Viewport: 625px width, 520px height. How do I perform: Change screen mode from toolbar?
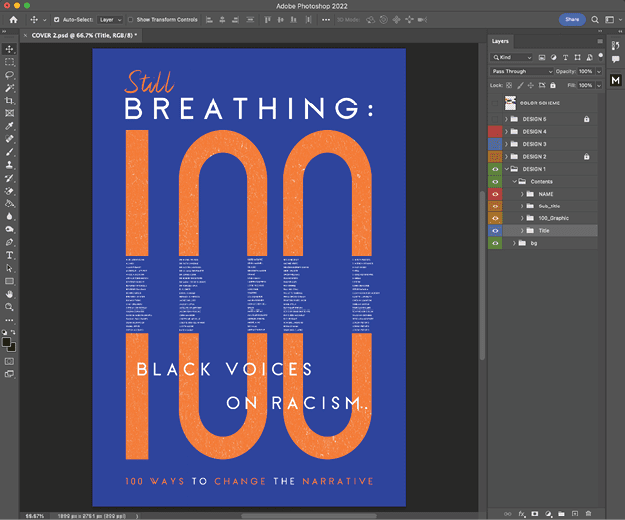coord(9,374)
